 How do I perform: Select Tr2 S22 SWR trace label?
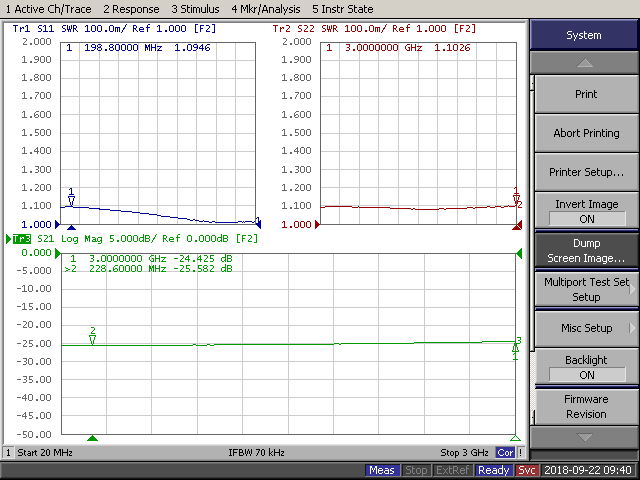coord(374,29)
